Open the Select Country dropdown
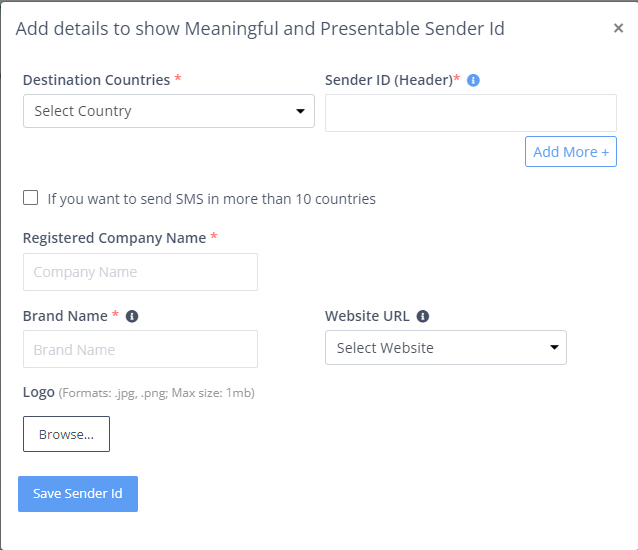This screenshot has width=638, height=550. (x=169, y=111)
